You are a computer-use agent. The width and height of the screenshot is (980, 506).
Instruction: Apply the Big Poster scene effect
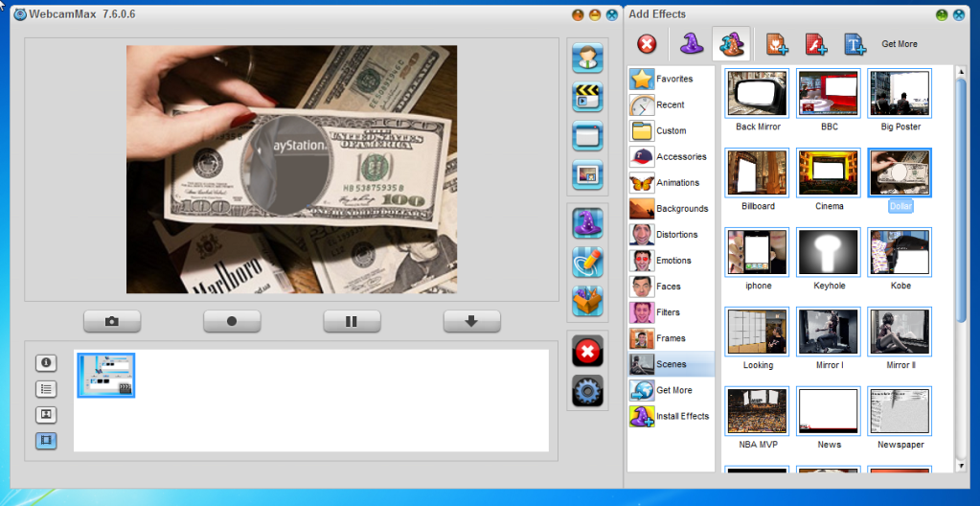(900, 93)
